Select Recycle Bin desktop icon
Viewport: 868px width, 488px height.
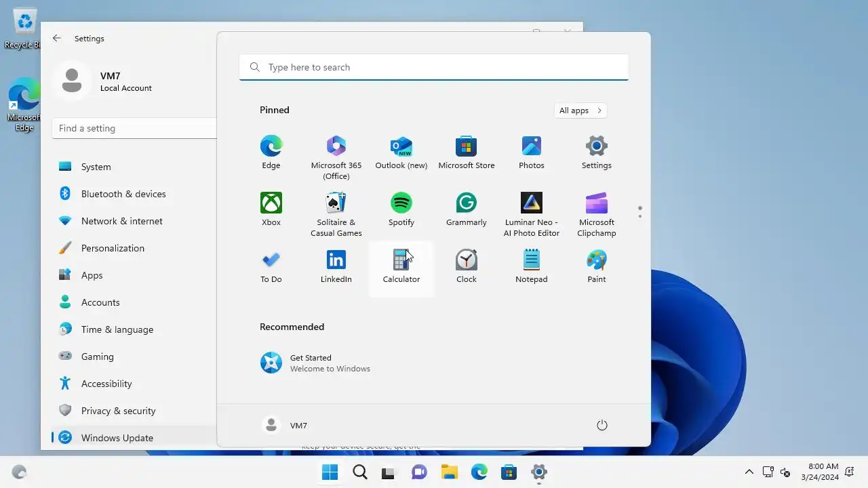[22, 28]
